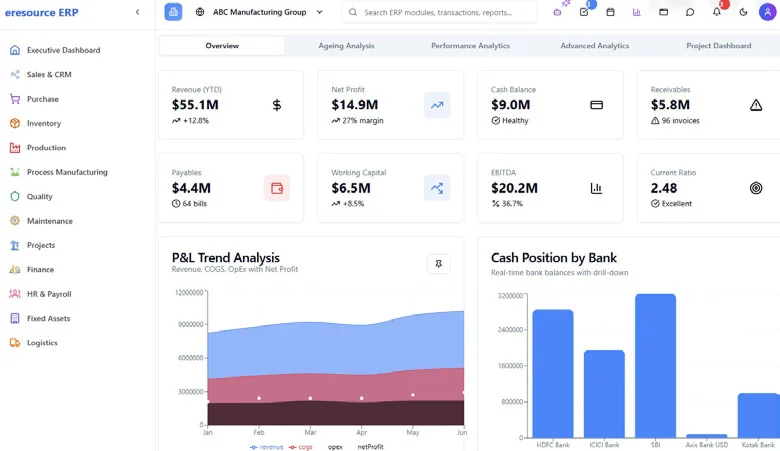
Task: Click the pin icon on P&L Trend Analysis
Action: (x=438, y=264)
